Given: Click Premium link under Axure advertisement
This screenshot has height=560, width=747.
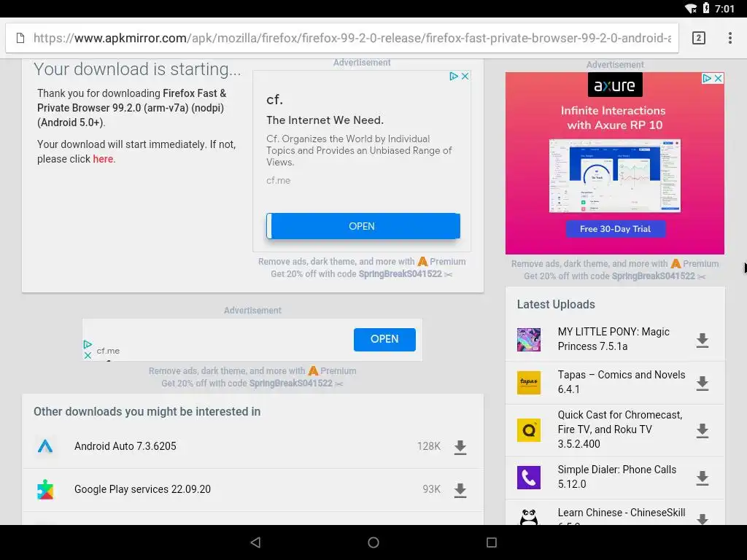Looking at the screenshot, I should point(695,263).
